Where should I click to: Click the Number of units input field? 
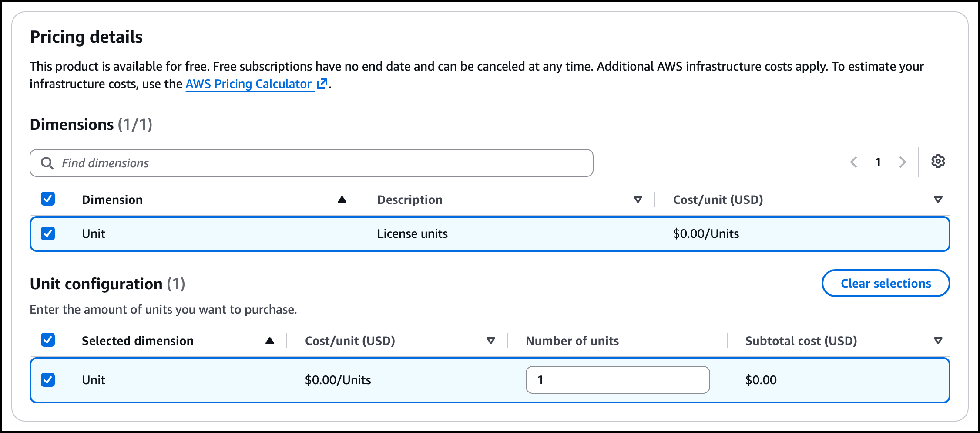point(618,380)
